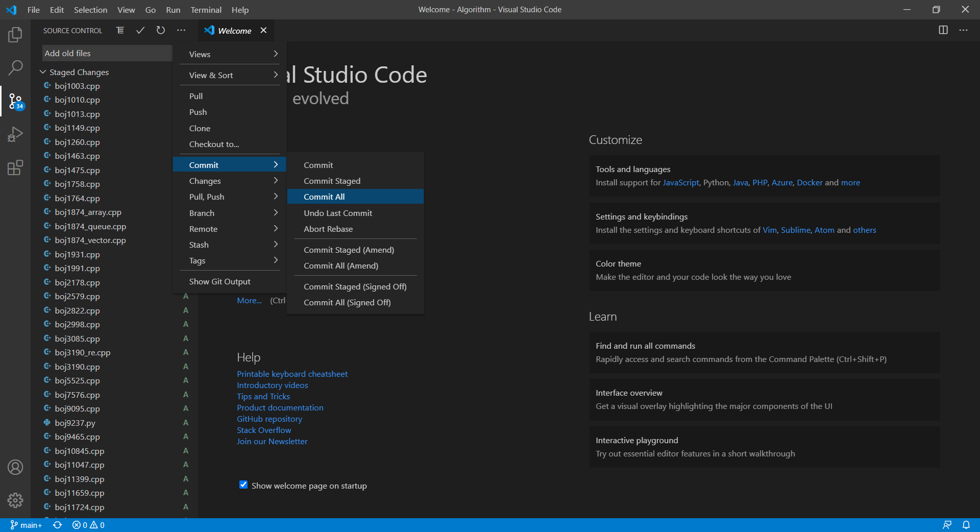The width and height of the screenshot is (980, 532).
Task: Expand the Stash submenu
Action: [x=229, y=245]
